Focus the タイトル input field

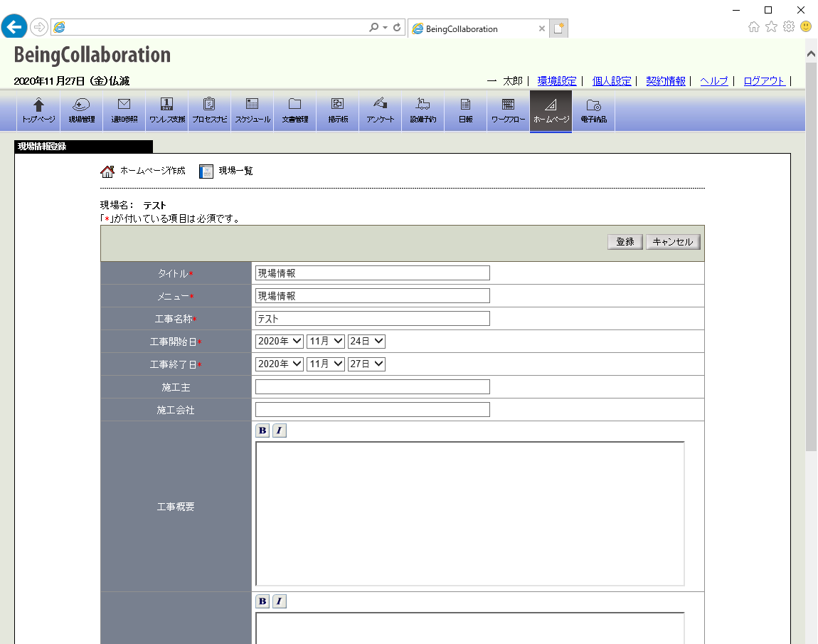(373, 273)
